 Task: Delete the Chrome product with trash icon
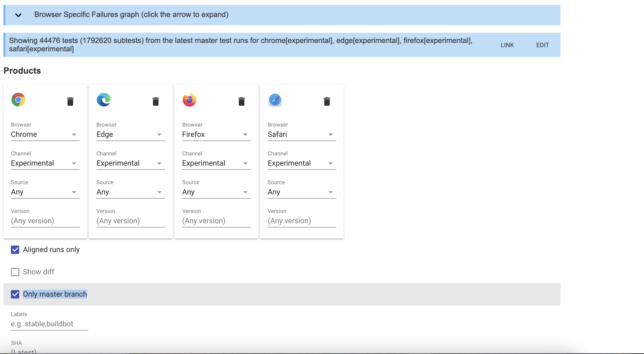(x=70, y=102)
